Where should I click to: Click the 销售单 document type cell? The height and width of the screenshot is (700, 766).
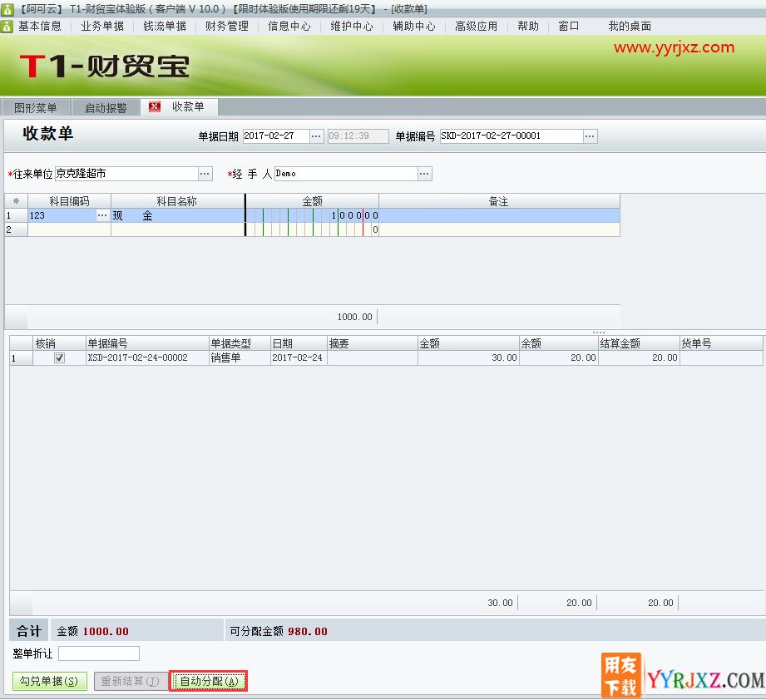(x=240, y=357)
